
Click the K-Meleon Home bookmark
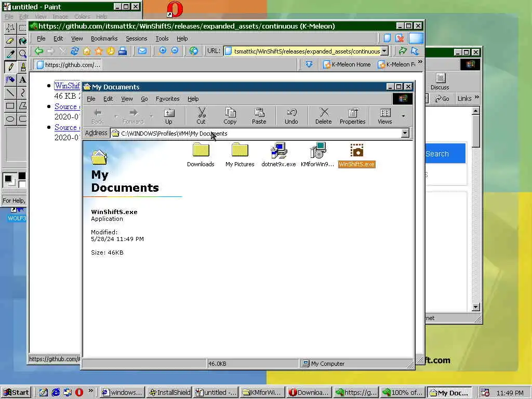[347, 64]
